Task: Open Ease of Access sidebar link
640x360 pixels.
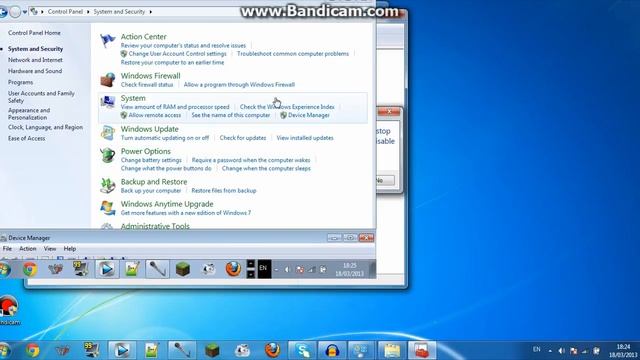Action: pos(27,138)
